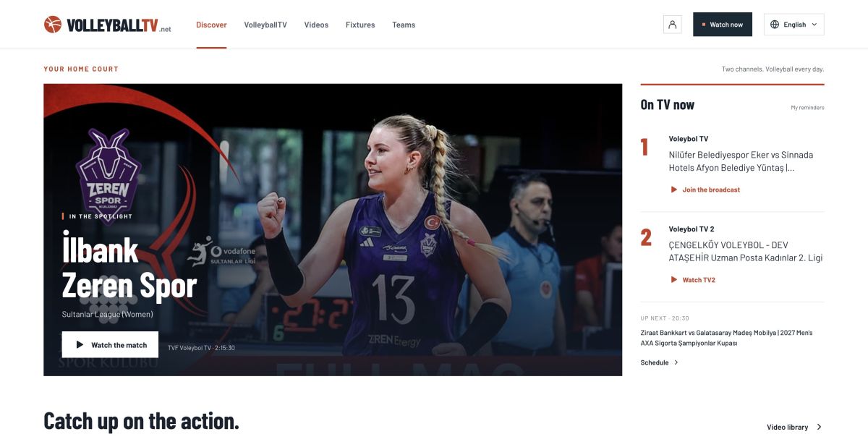
Task: Click the Watch now button
Action: tap(723, 25)
